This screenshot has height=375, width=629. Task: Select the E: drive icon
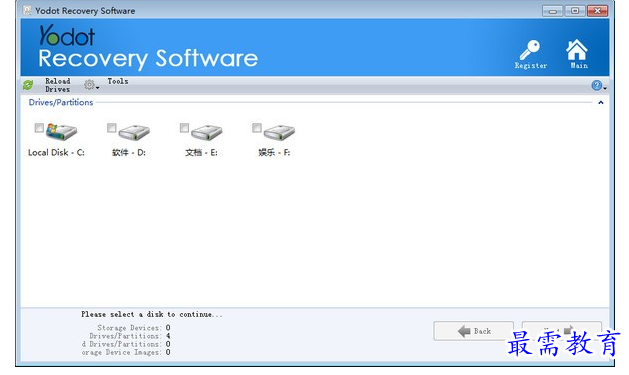(x=206, y=132)
